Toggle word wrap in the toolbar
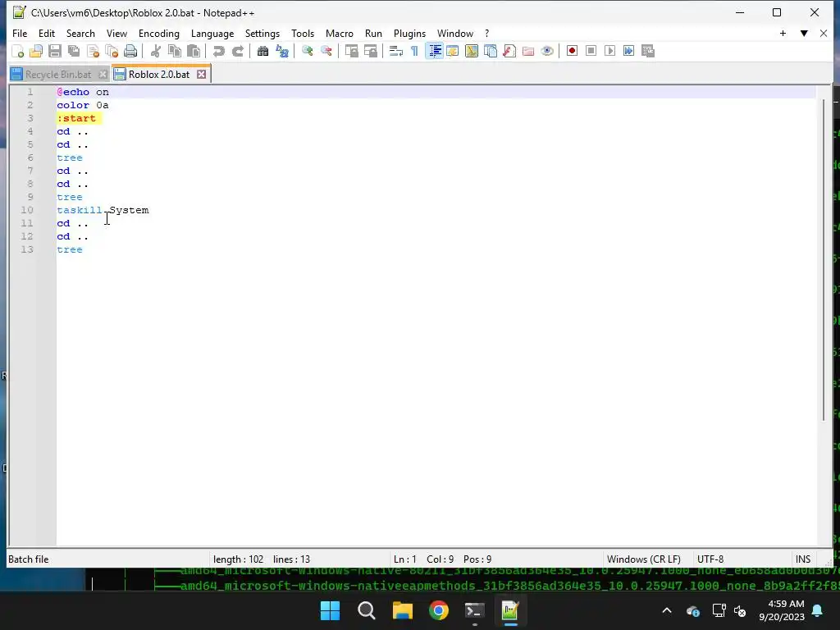The height and width of the screenshot is (630, 840). (396, 51)
